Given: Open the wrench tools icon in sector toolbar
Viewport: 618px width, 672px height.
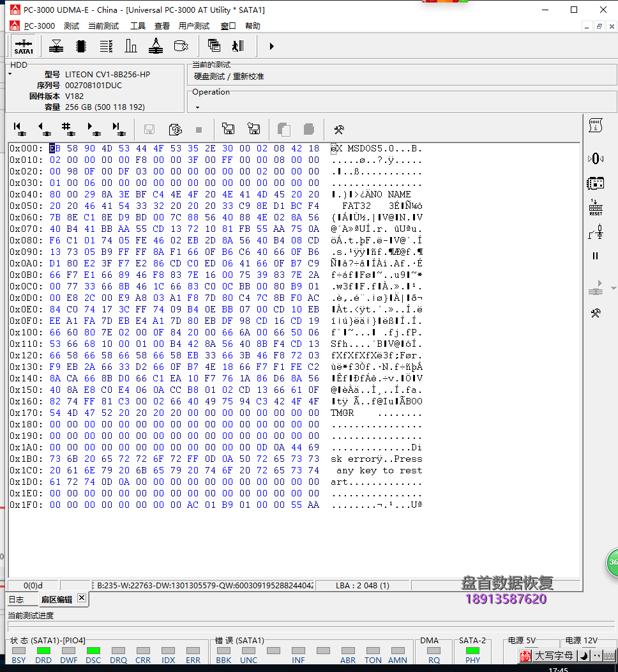Looking at the screenshot, I should click(x=339, y=130).
